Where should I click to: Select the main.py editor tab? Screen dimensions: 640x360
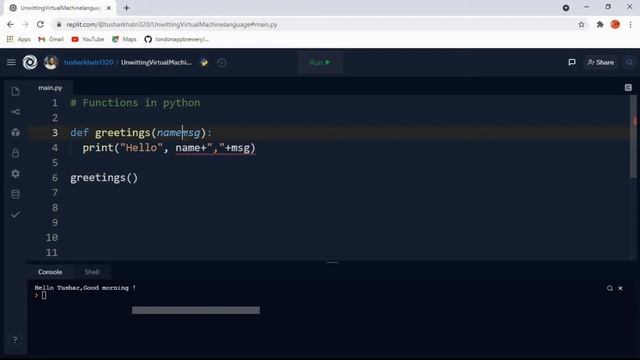point(50,88)
